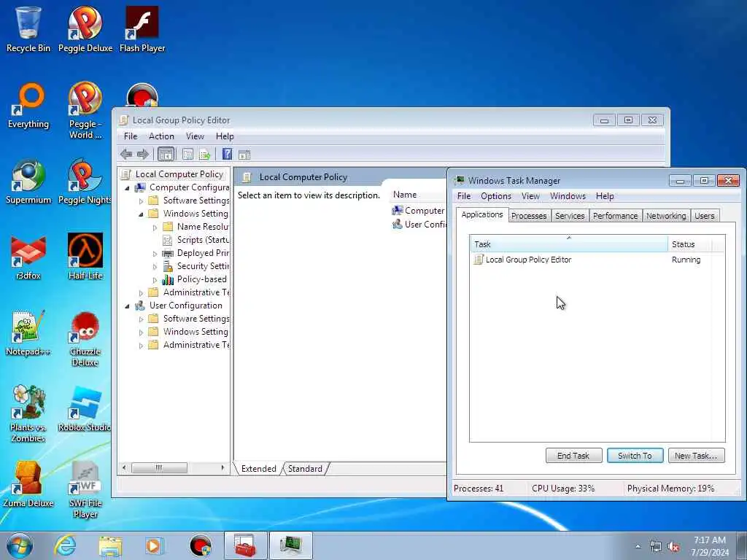747x560 pixels.
Task: Switch to the Processes tab
Action: pyautogui.click(x=529, y=216)
